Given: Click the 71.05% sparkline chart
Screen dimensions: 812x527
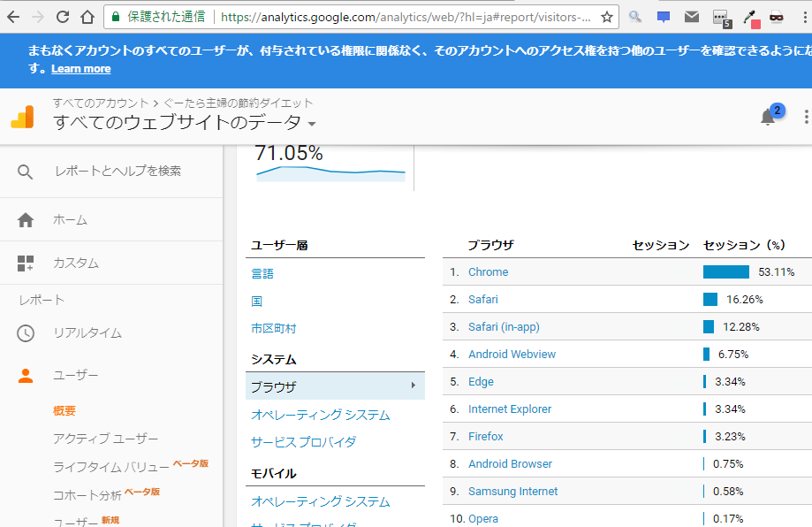Looking at the screenshot, I should click(x=331, y=173).
